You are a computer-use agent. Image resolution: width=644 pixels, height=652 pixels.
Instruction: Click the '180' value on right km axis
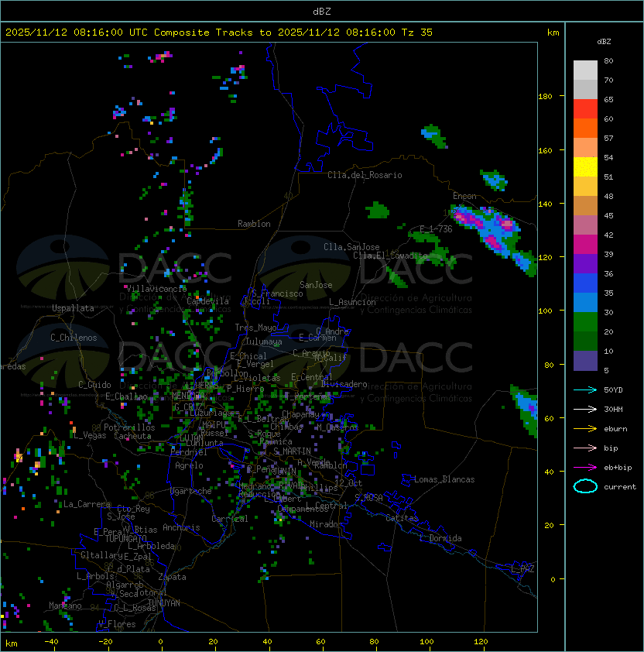point(545,97)
